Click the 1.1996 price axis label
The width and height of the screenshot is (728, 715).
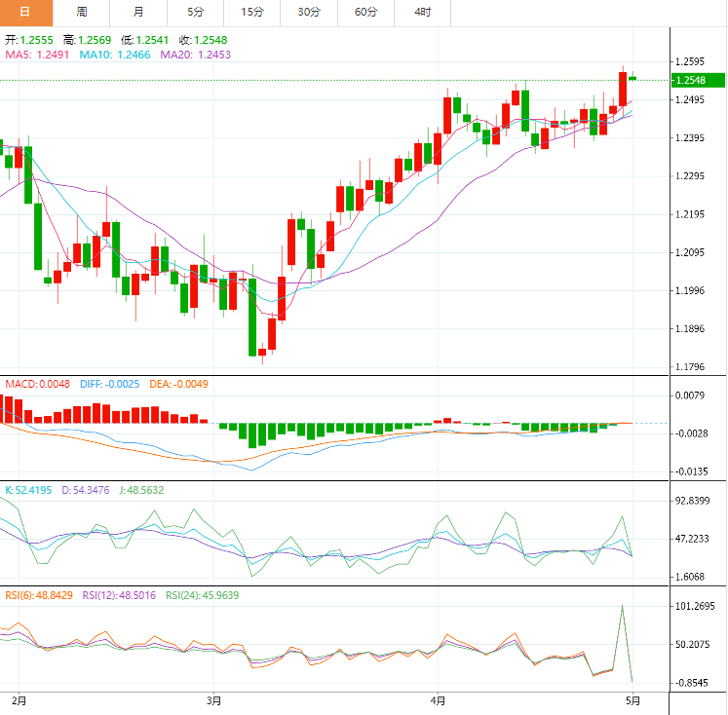689,290
